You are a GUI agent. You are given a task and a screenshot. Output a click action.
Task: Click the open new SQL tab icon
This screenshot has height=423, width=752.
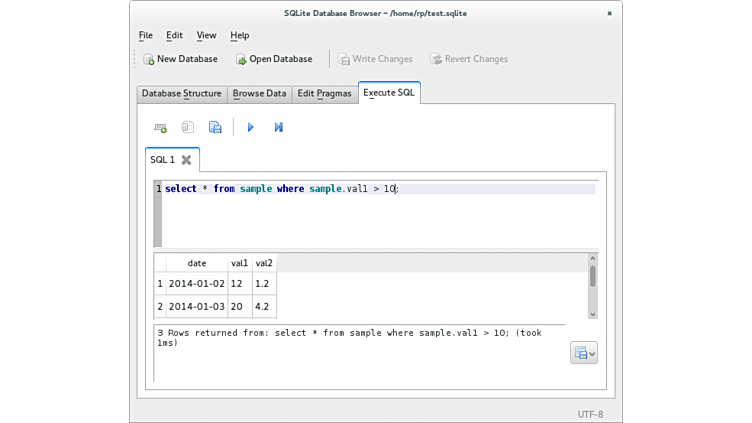tap(160, 128)
